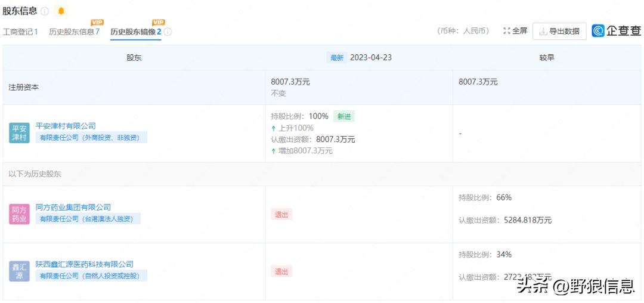The image size is (644, 303).
Task: Click the 平安津村 company logo thumbnail
Action: click(x=19, y=133)
